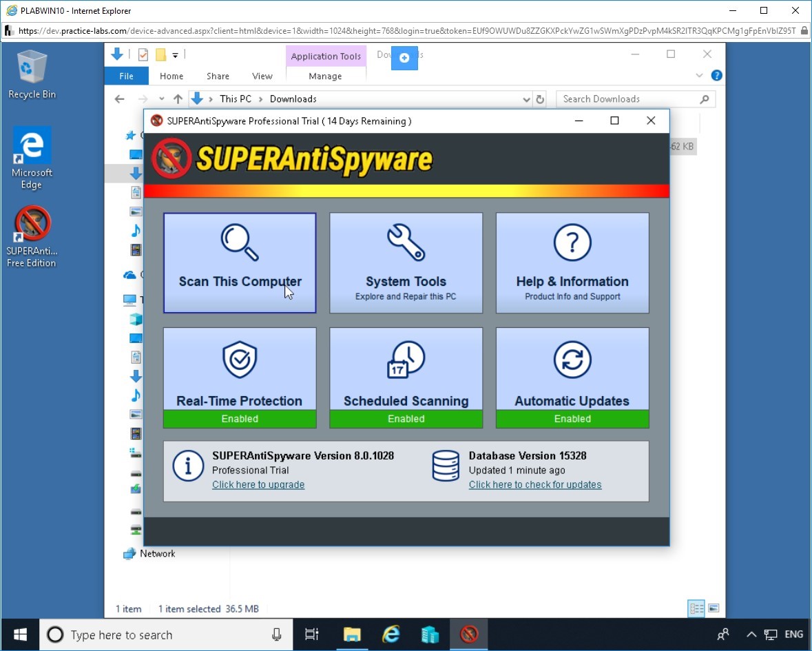Open the Windows Start menu
The height and width of the screenshot is (651, 812).
click(20, 634)
